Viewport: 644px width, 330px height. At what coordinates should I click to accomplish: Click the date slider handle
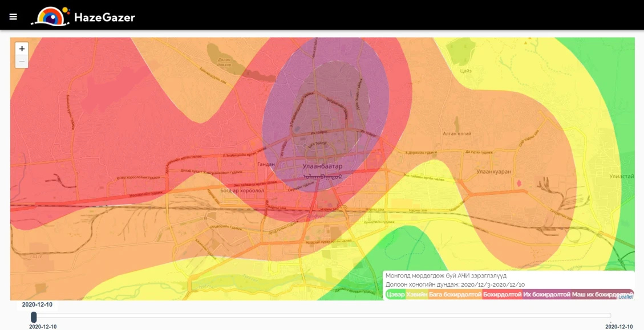[x=34, y=317]
